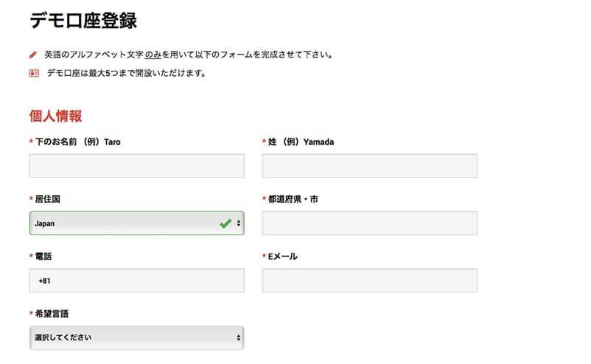This screenshot has height=364, width=591.
Task: Click the green checkmark in country field
Action: tap(225, 223)
